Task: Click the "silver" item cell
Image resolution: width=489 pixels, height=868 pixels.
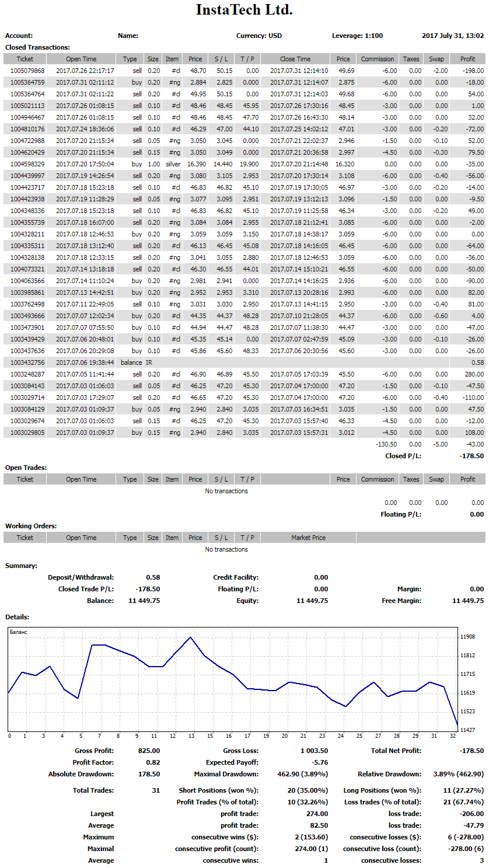Action: [x=173, y=164]
